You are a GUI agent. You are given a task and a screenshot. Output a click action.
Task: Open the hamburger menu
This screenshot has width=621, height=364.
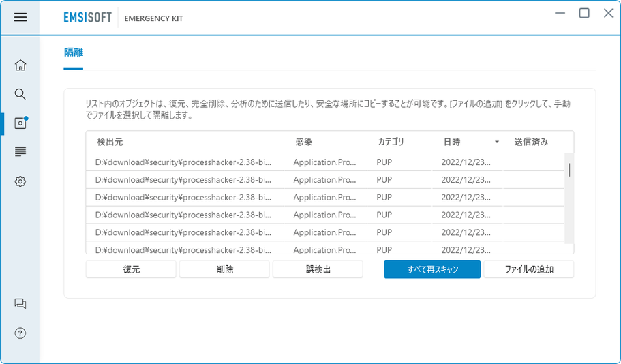coord(20,17)
